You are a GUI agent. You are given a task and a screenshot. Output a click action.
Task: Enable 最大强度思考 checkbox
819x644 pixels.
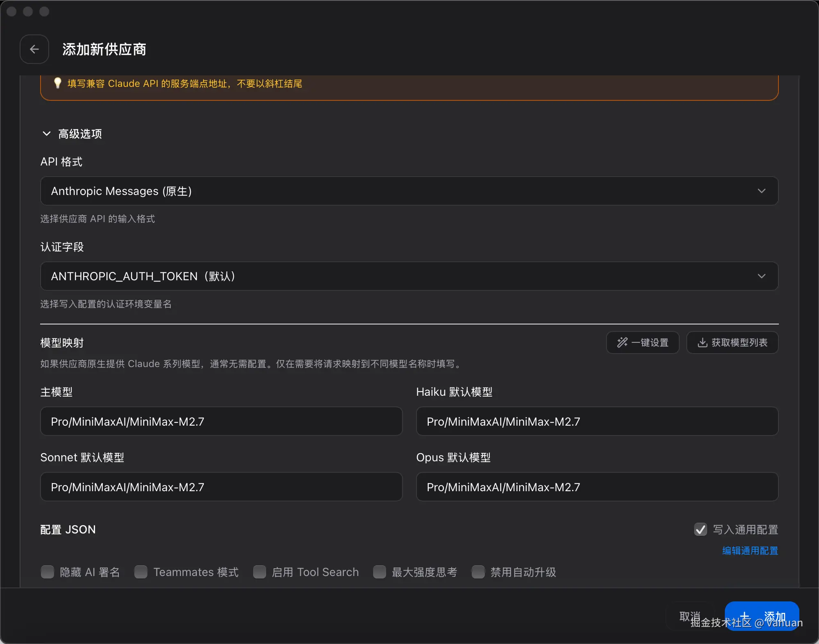[x=379, y=572]
